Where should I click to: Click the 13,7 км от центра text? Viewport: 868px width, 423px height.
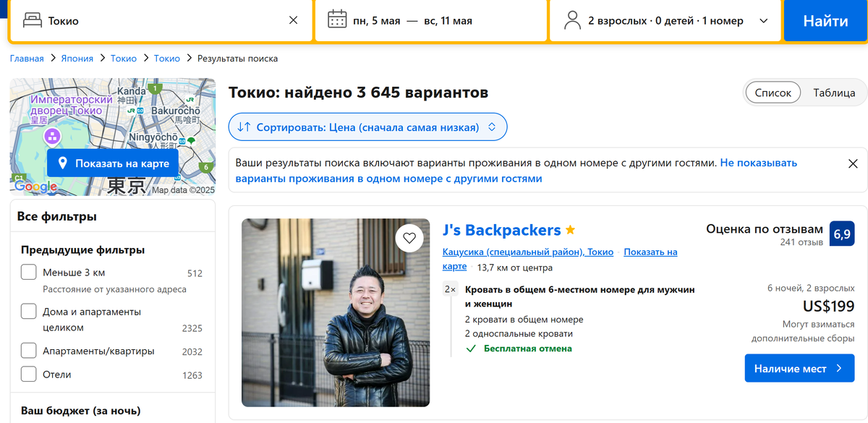515,268
